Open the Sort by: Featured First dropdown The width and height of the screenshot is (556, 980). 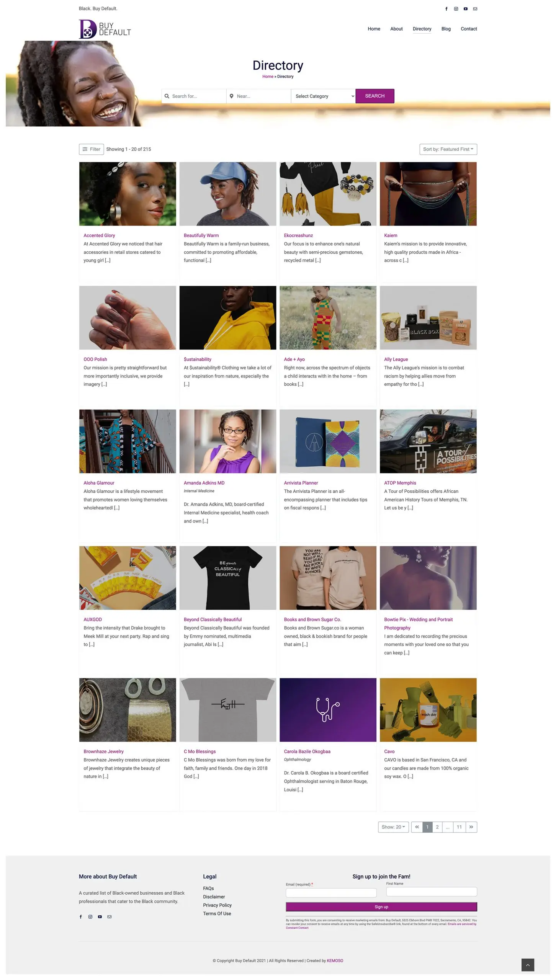click(448, 149)
